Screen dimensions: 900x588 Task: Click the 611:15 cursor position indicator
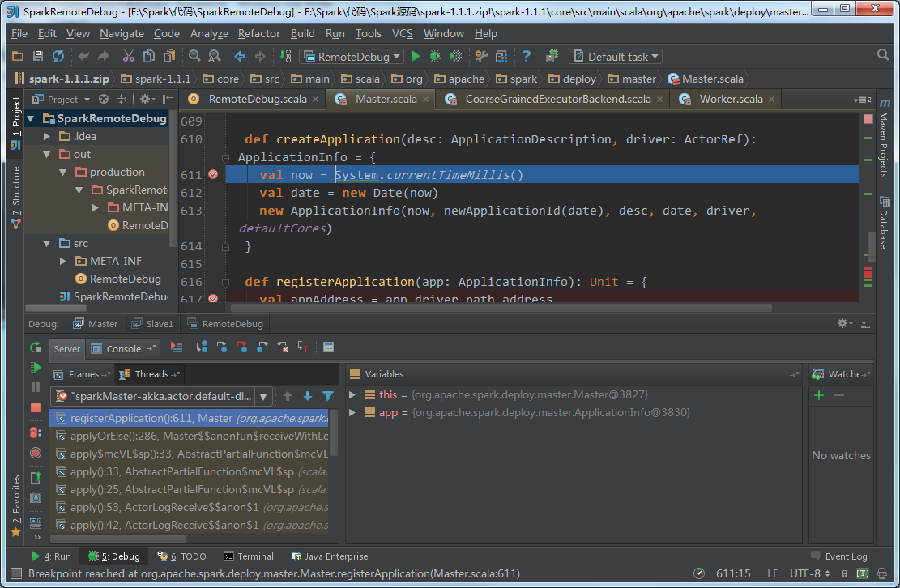pos(734,573)
